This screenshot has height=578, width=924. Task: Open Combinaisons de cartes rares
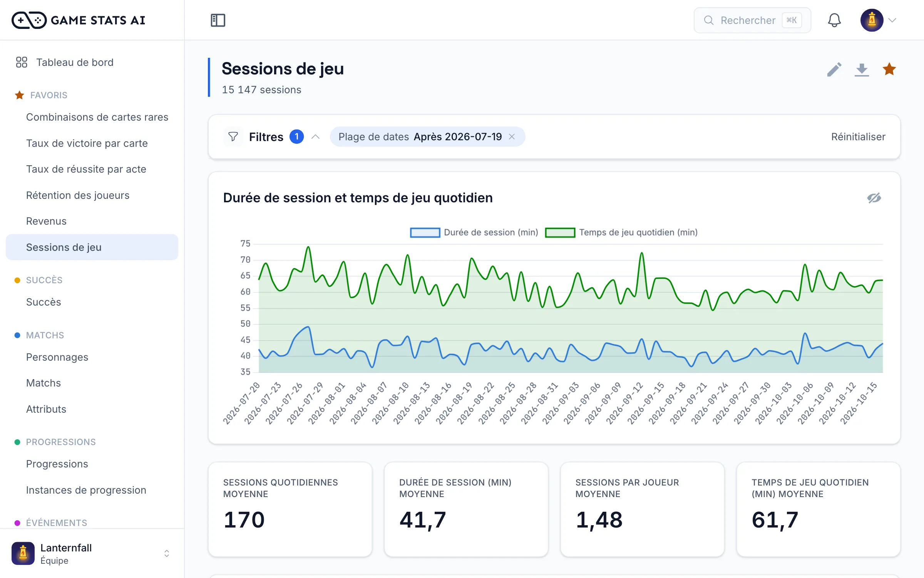click(x=97, y=117)
